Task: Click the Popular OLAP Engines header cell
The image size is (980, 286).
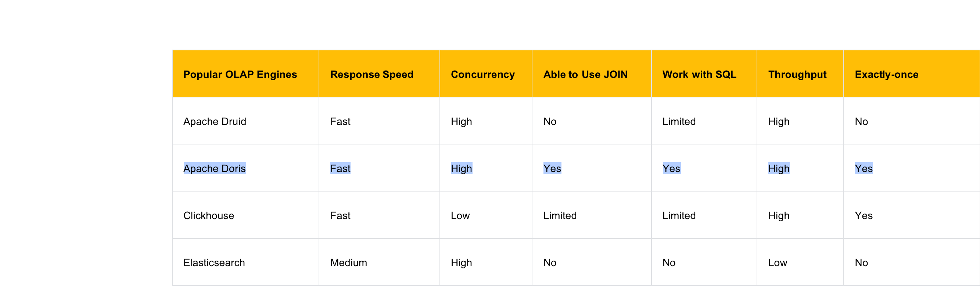Action: (240, 74)
